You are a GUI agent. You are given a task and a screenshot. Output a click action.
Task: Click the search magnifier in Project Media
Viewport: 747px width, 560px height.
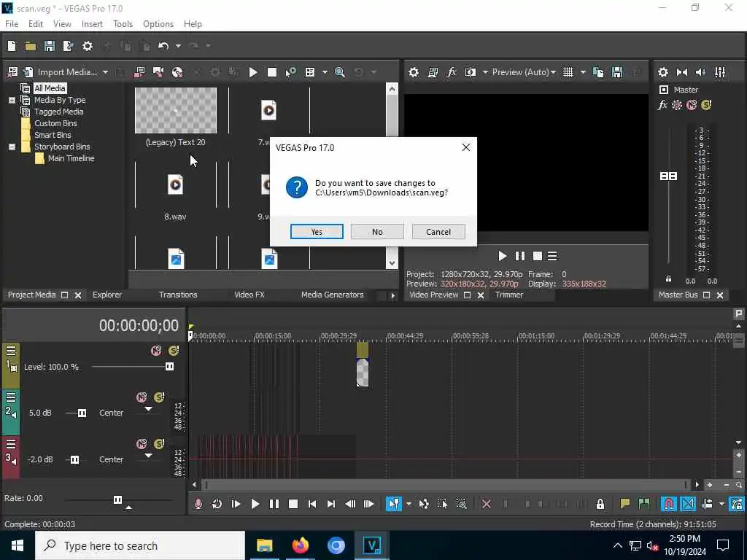tap(340, 72)
